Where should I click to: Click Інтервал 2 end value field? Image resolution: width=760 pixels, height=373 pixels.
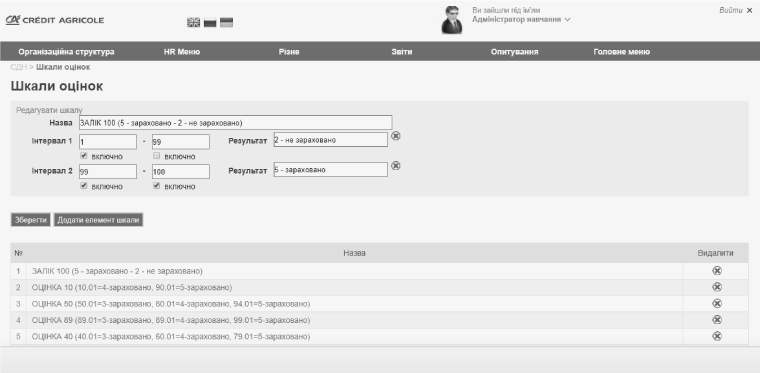[181, 171]
